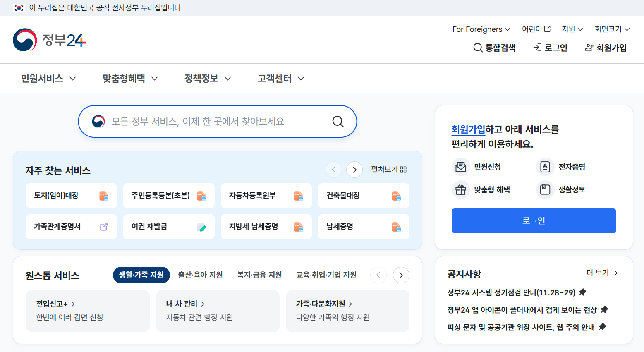Click the main search input field

pos(218,121)
